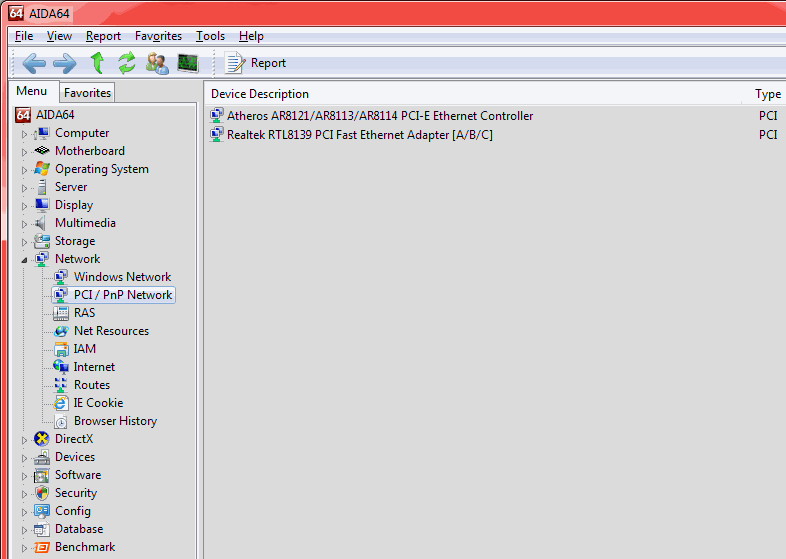Click the Net Resources globe icon

61,331
